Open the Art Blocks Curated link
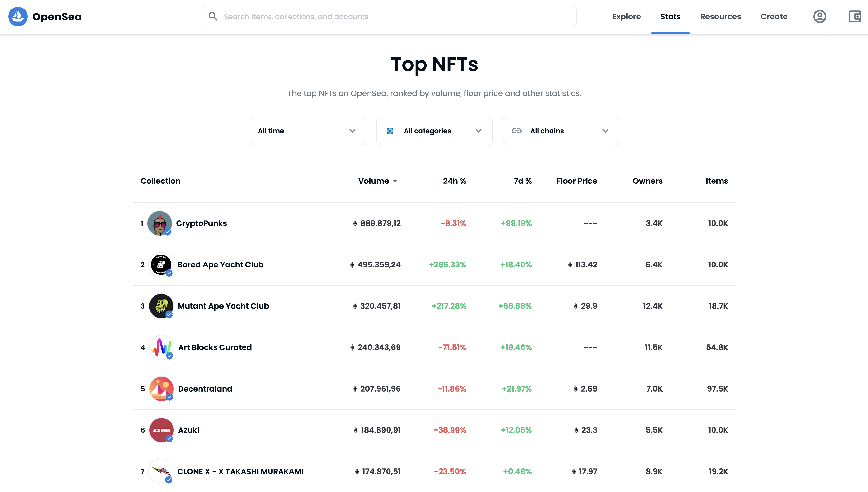 tap(215, 347)
